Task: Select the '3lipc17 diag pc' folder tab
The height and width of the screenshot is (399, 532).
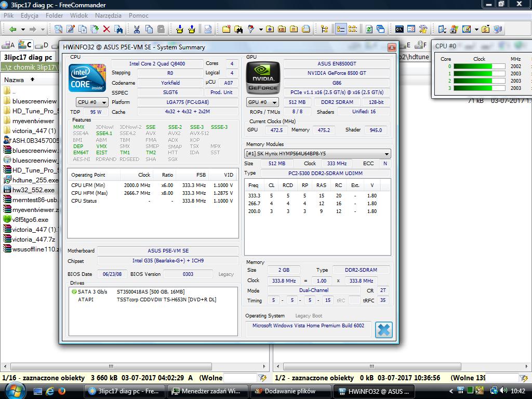Action: pos(28,57)
